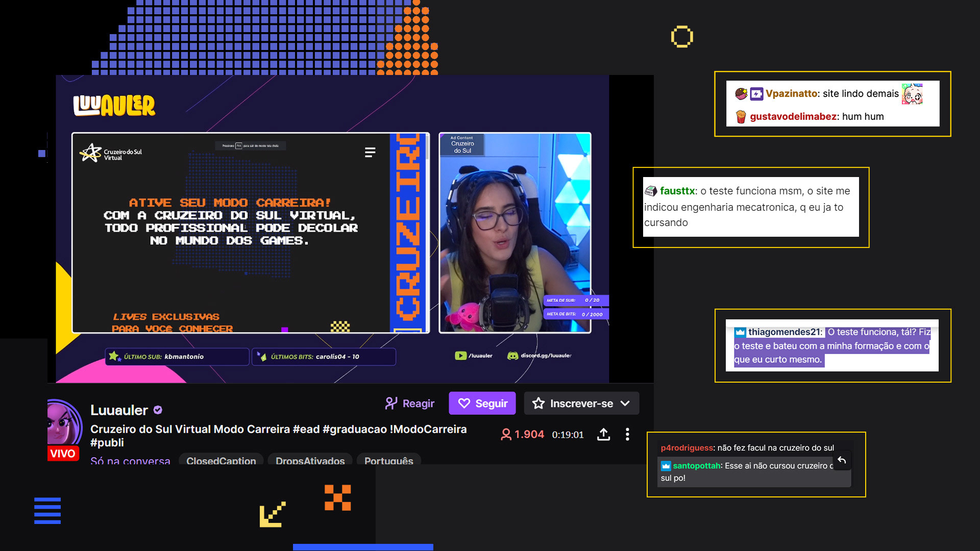Click the Só na conversa link
Viewport: 980px width, 551px height.
tap(130, 461)
